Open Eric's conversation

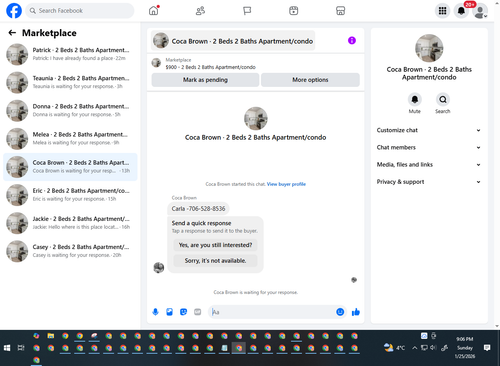(x=70, y=195)
